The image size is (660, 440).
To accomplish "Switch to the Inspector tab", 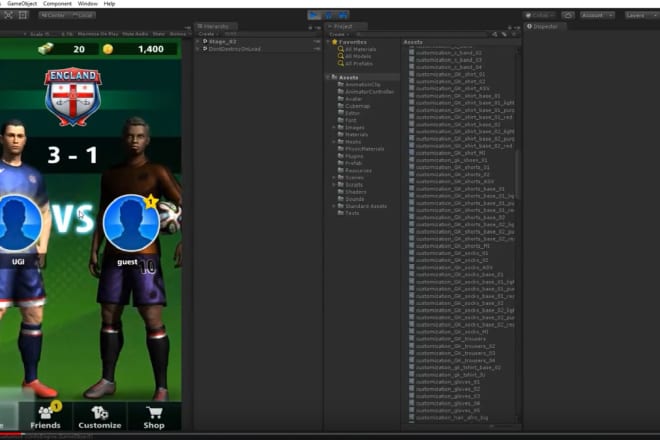I will 545,27.
